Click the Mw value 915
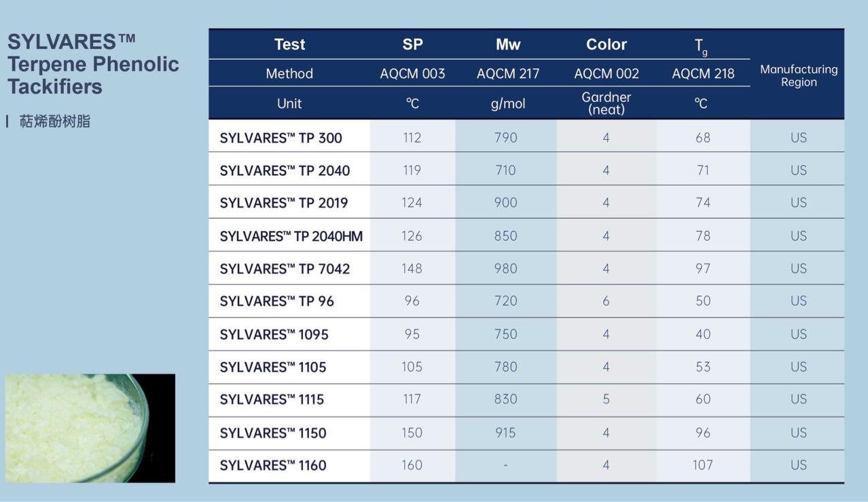The height and width of the screenshot is (502, 868). click(x=505, y=433)
